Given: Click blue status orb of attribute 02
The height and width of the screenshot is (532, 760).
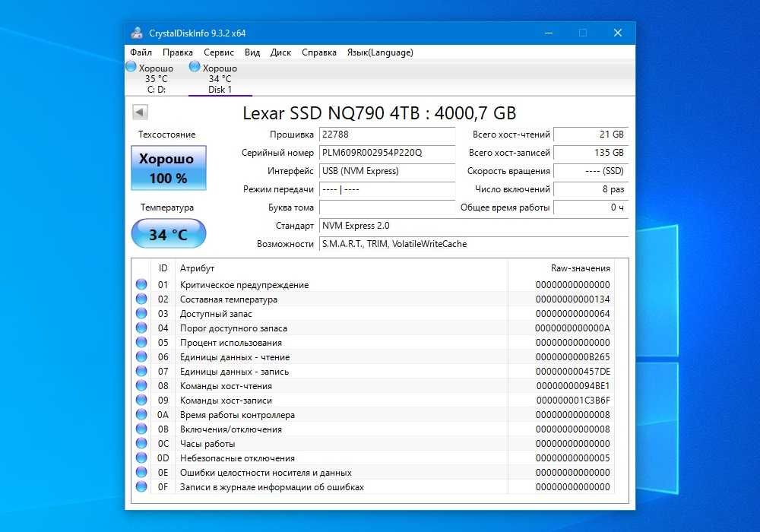Looking at the screenshot, I should (x=141, y=299).
